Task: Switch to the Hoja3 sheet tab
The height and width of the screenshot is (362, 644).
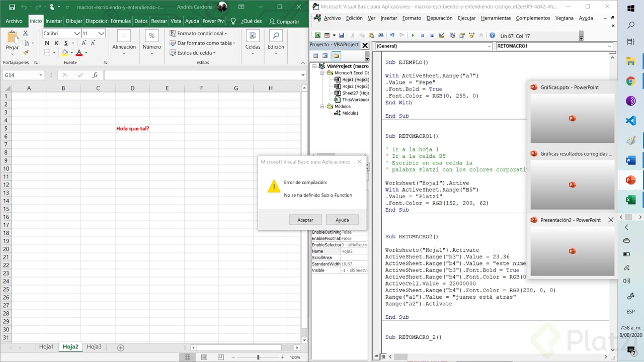Action: pos(94,347)
